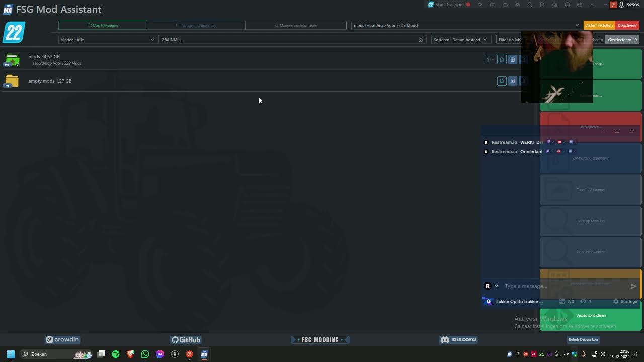Open the gear preferences icon in title bar
Viewport: 644px width, 362px height.
point(555,5)
